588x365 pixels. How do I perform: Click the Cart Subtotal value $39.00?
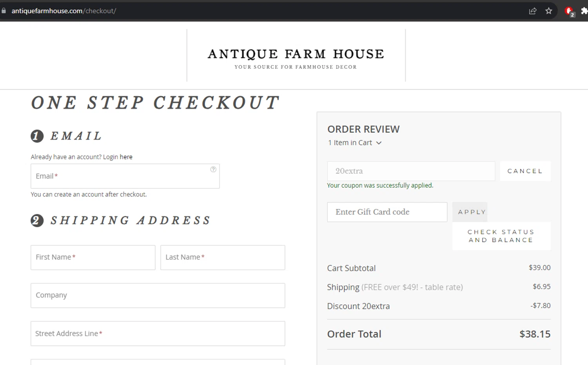click(x=540, y=268)
